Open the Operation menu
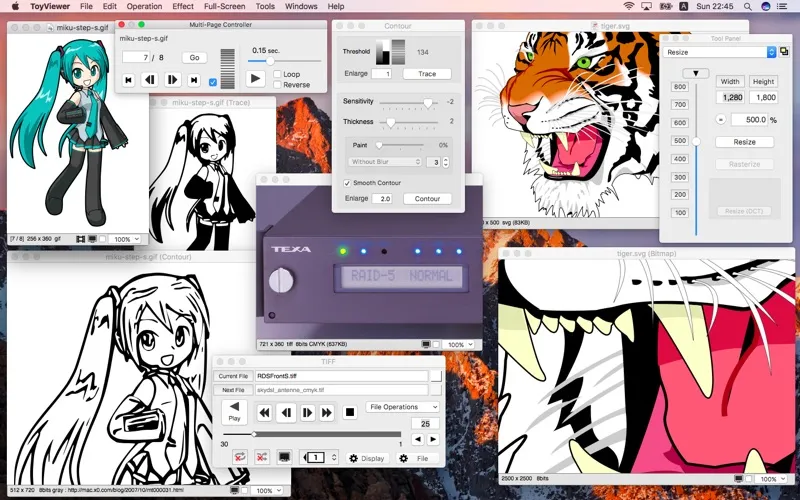The height and width of the screenshot is (500, 800). point(144,6)
